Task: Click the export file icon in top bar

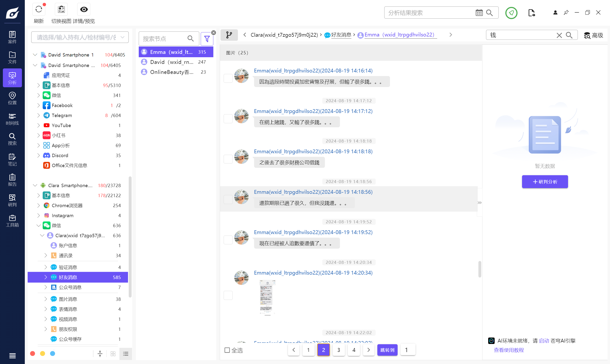Action: 531,13
